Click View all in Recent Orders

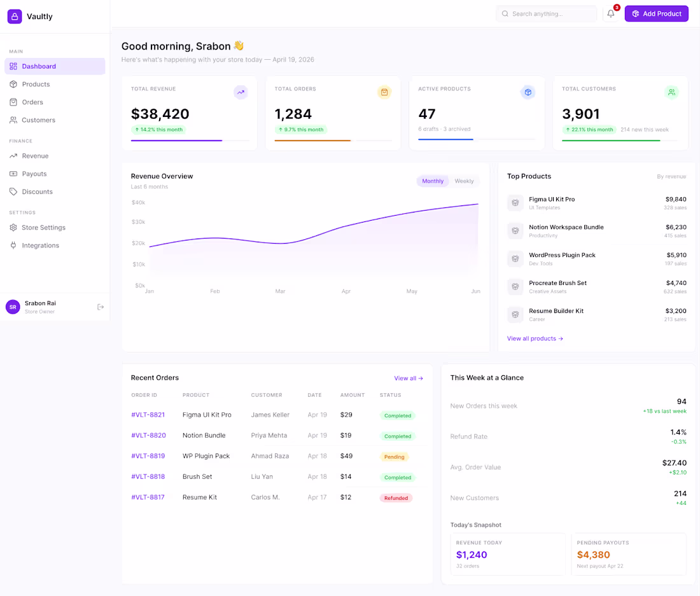[409, 378]
